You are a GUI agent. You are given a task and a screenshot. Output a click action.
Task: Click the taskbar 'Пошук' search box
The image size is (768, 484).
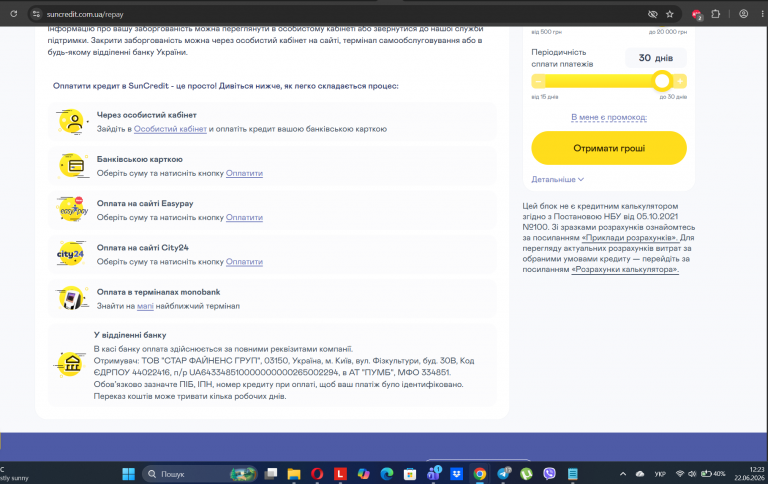pos(200,474)
